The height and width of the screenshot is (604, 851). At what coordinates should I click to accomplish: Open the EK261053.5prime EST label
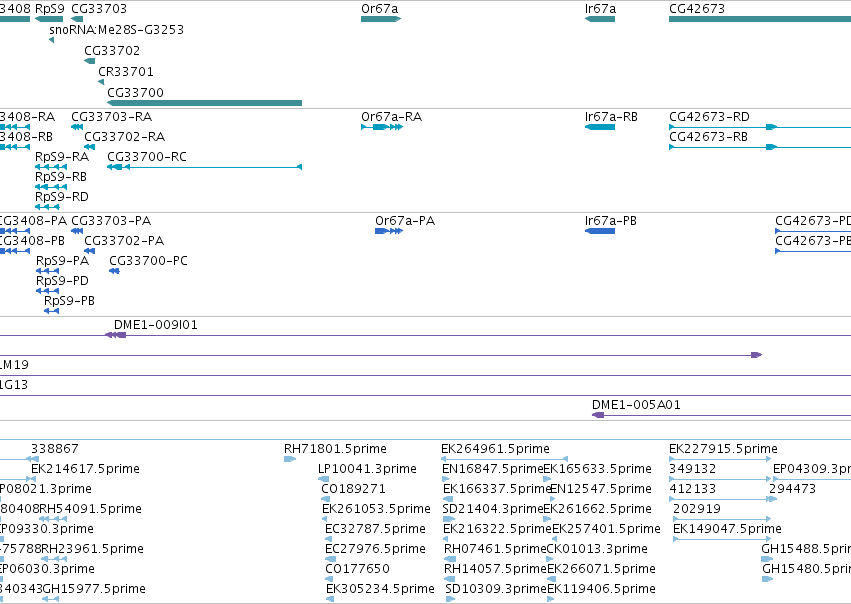[x=377, y=509]
